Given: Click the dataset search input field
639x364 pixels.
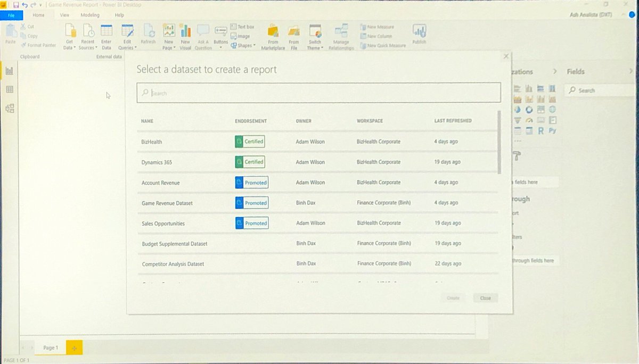Looking at the screenshot, I should 318,93.
